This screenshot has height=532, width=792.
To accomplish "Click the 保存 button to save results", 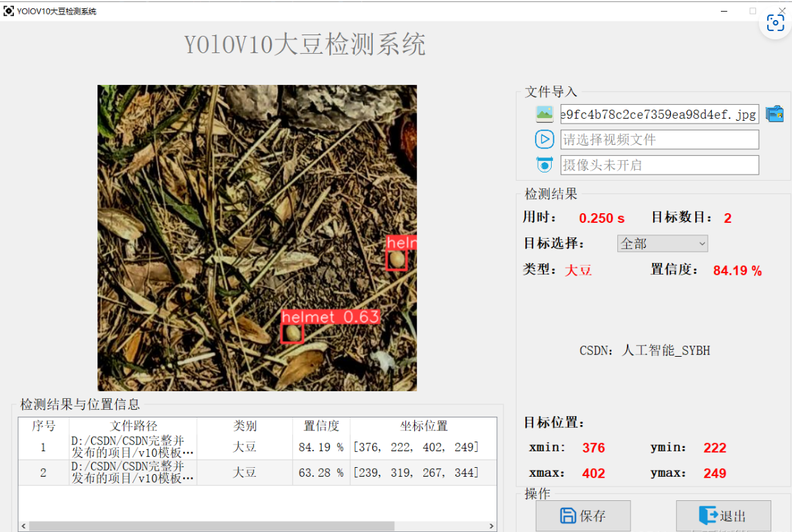I will pyautogui.click(x=583, y=515).
